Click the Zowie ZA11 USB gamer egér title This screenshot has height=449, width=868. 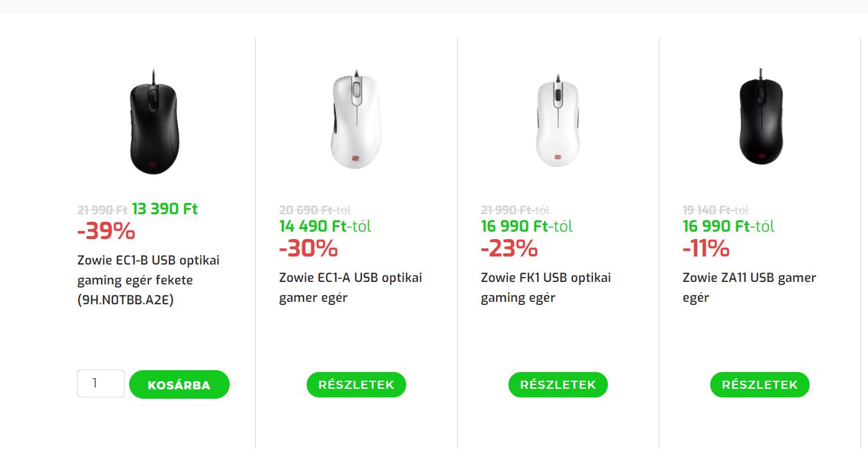[749, 288]
